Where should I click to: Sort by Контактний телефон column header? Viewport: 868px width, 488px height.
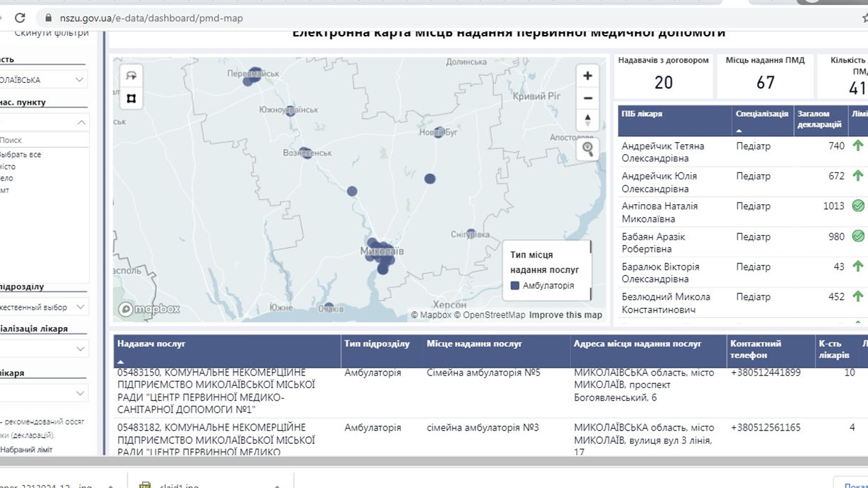point(770,351)
